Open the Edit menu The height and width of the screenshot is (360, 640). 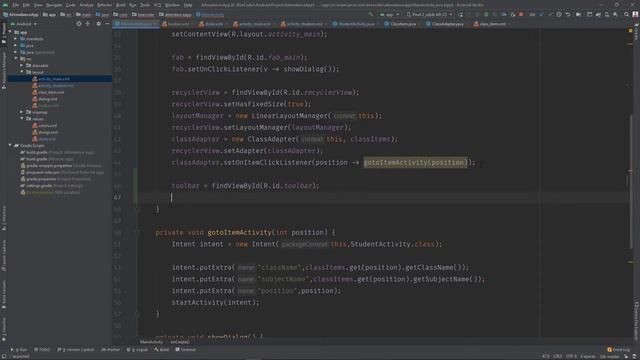26,5
